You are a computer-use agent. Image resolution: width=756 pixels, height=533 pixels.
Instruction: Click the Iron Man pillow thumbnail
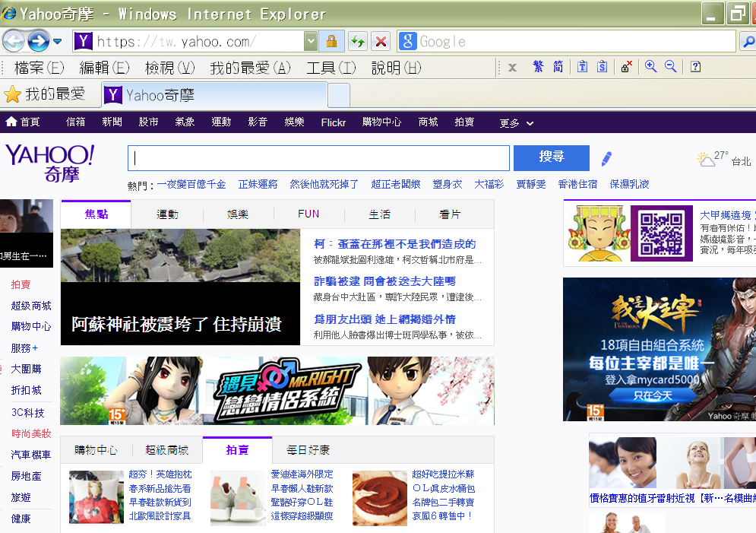(96, 497)
